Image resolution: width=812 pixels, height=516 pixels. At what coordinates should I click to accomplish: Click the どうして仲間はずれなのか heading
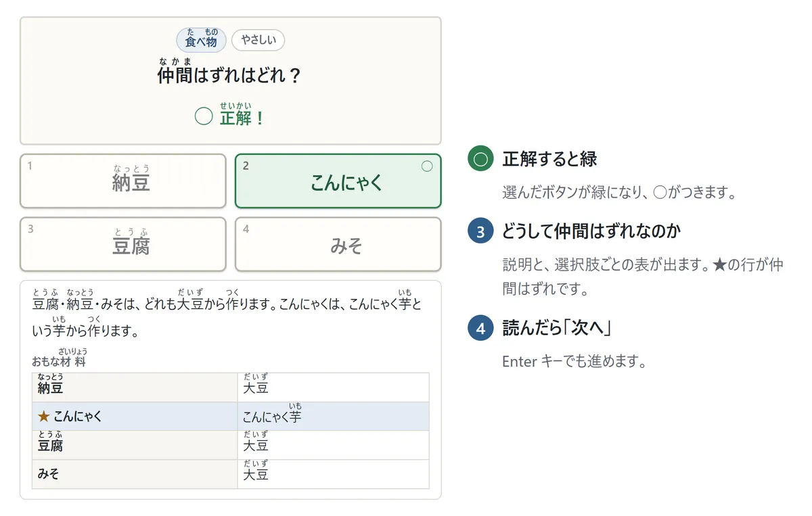[x=591, y=232]
